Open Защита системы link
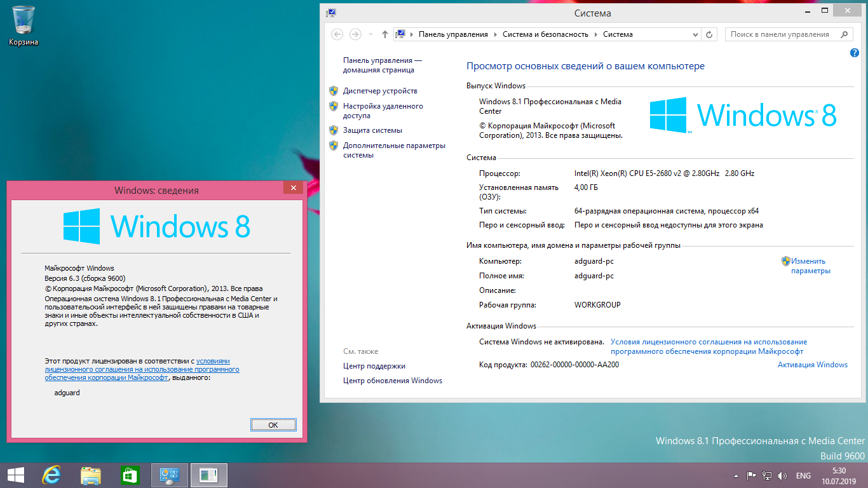This screenshot has height=488, width=868. click(372, 130)
